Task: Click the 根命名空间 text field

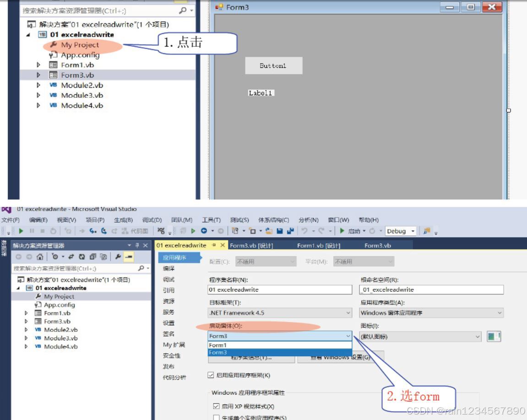Action: (x=431, y=289)
